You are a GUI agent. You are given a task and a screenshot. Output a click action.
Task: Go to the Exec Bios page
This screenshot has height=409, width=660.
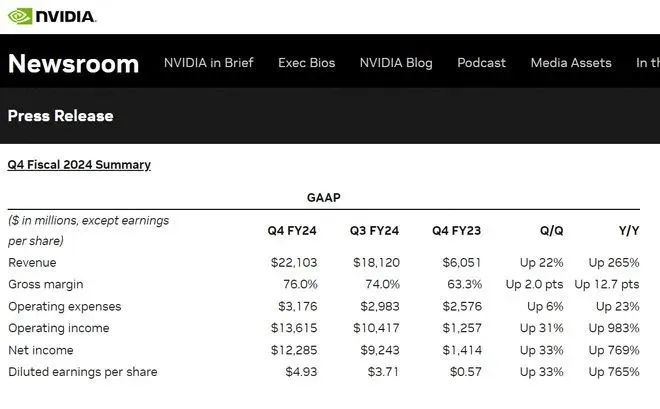pyautogui.click(x=307, y=63)
